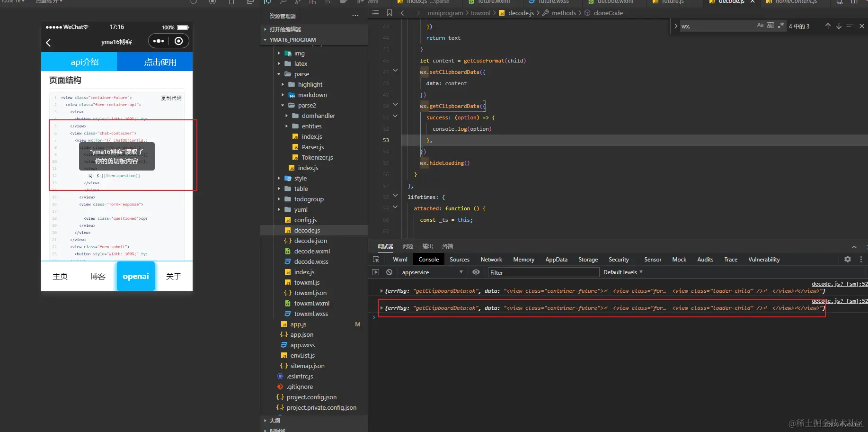Expand the highlight folder
This screenshot has height=432, width=868.
point(310,84)
